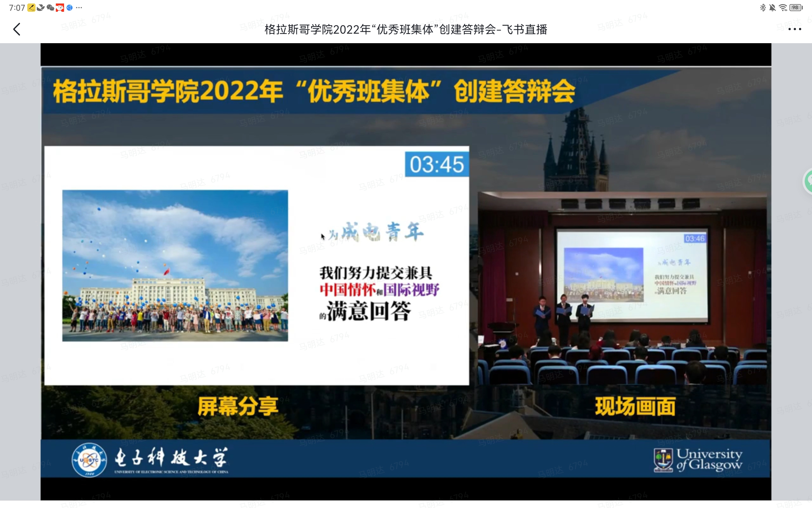Tap the green floating bubble on the right edge

click(807, 181)
